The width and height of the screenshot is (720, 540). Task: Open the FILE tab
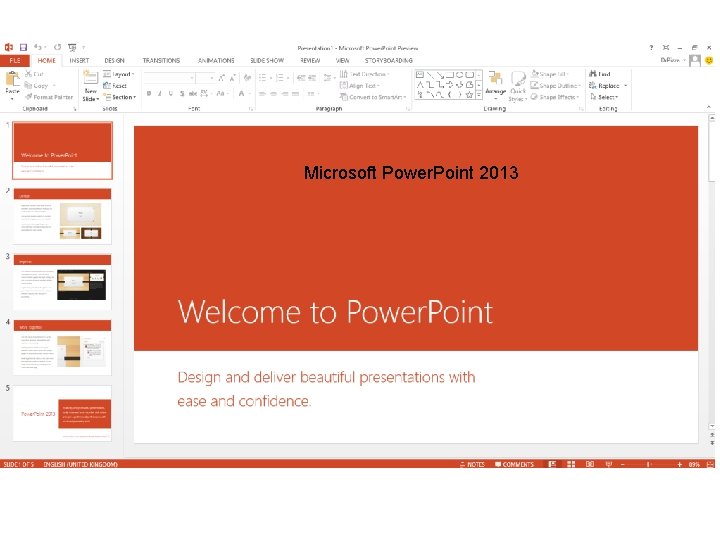(x=15, y=60)
